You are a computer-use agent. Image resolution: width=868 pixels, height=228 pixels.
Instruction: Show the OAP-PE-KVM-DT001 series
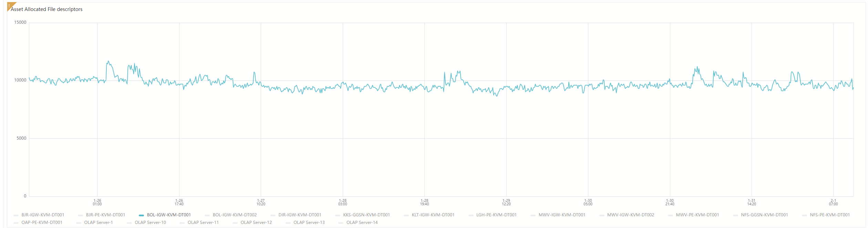coord(42,222)
